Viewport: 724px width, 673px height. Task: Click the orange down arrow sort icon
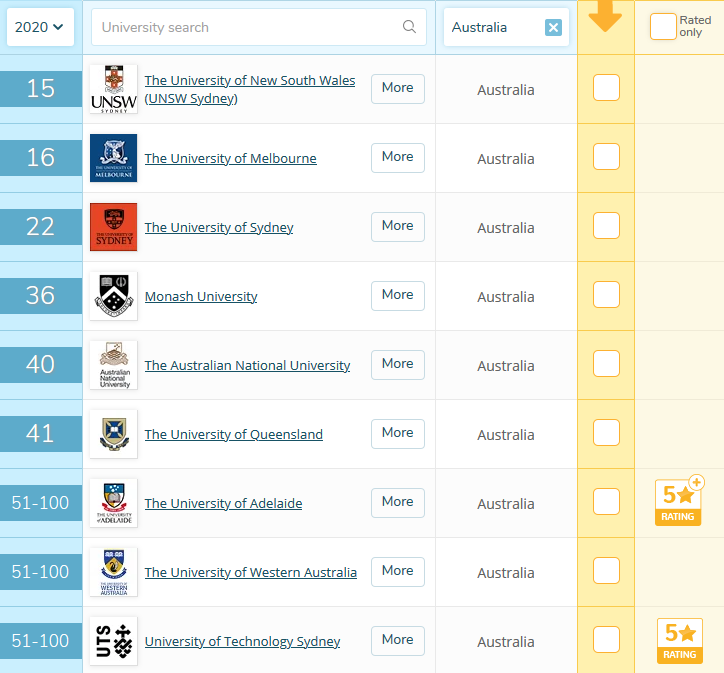(605, 19)
